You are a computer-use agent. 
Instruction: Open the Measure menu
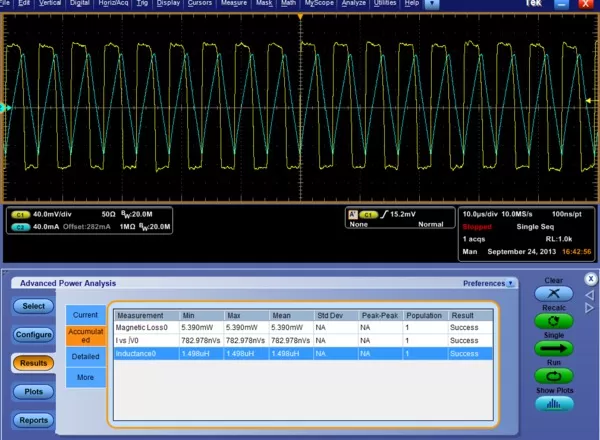(234, 5)
